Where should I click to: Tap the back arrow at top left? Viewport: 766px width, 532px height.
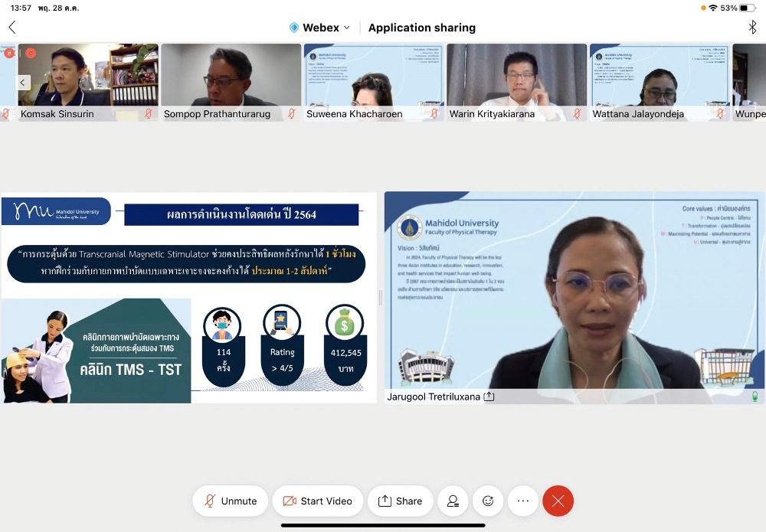tap(12, 28)
